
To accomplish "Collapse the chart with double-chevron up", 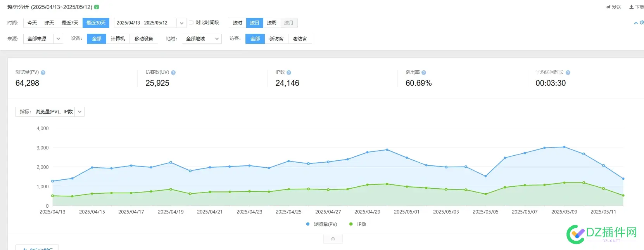I will [x=333, y=239].
